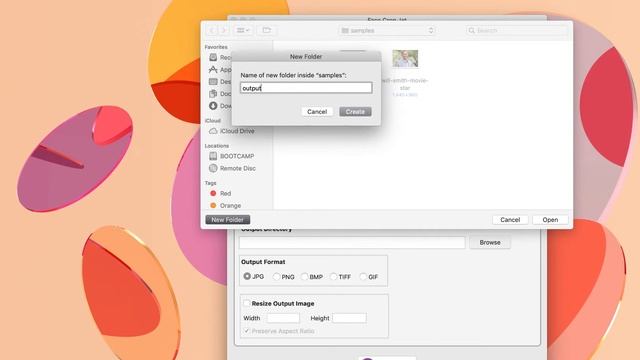The height and width of the screenshot is (360, 640).
Task: Click the New Folder button
Action: point(227,220)
